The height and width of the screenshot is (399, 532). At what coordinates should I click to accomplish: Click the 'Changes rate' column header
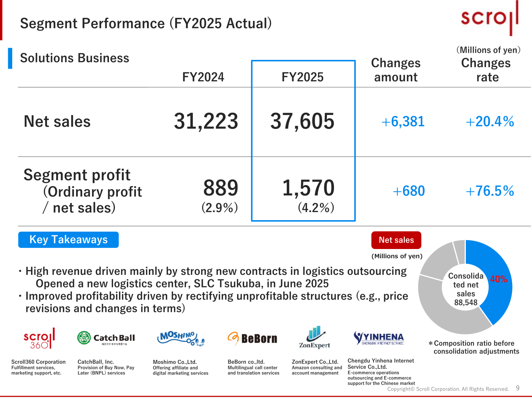pos(487,70)
